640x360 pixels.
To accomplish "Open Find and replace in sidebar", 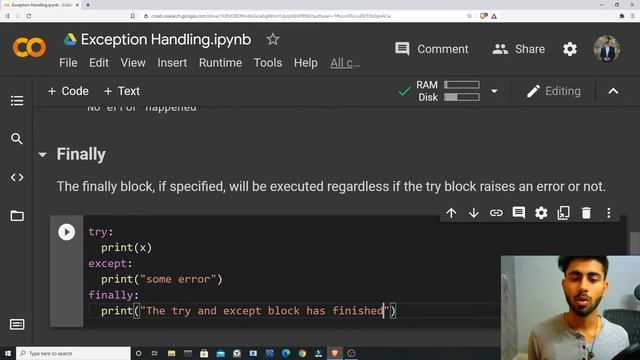I will (17, 139).
